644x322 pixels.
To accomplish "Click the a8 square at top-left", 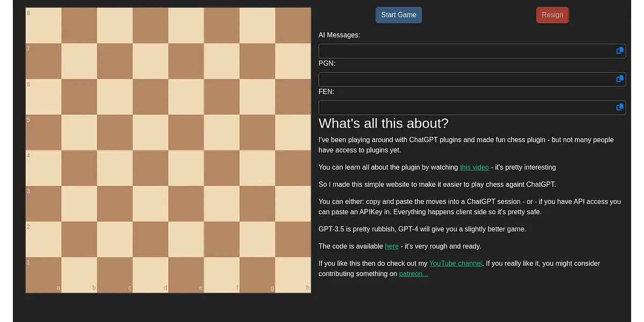I will [x=43, y=25].
